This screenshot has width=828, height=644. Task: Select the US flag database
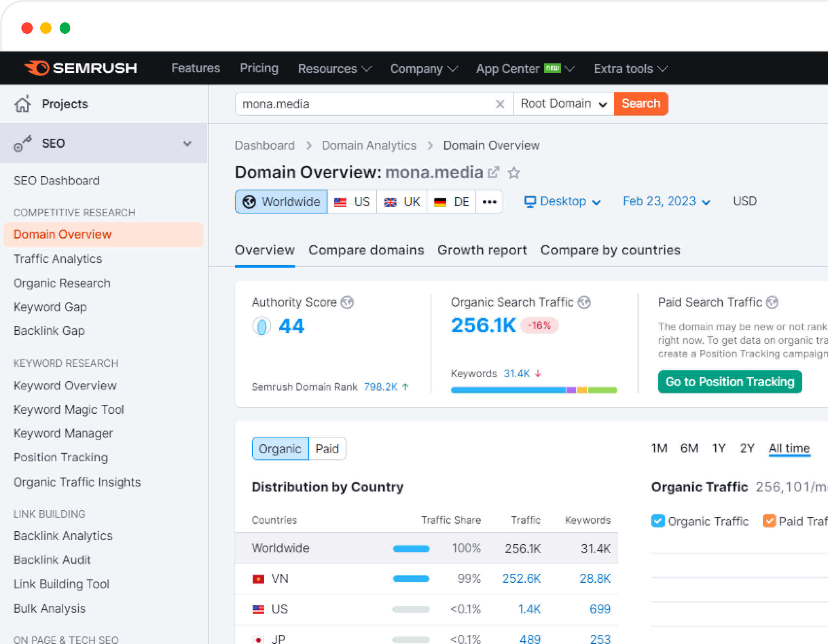pos(352,201)
